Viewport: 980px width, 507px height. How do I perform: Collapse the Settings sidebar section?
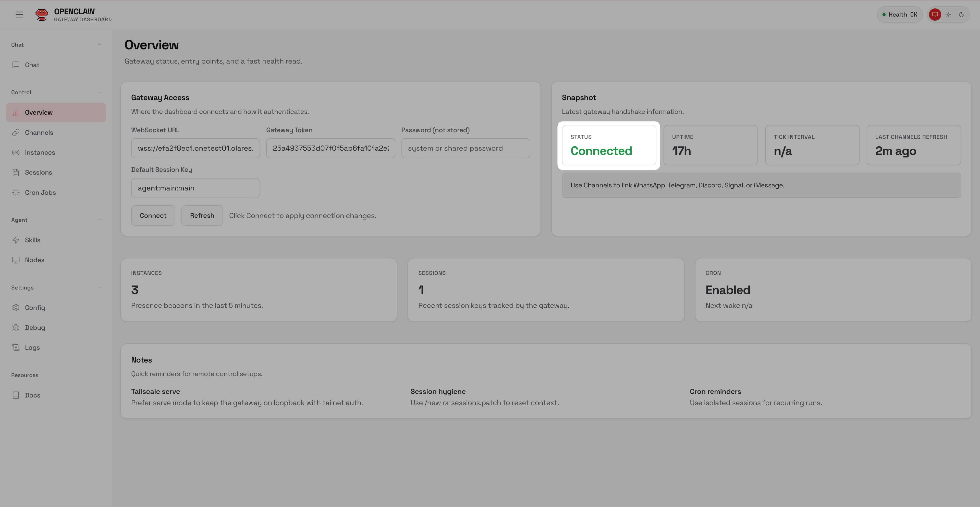pos(99,287)
